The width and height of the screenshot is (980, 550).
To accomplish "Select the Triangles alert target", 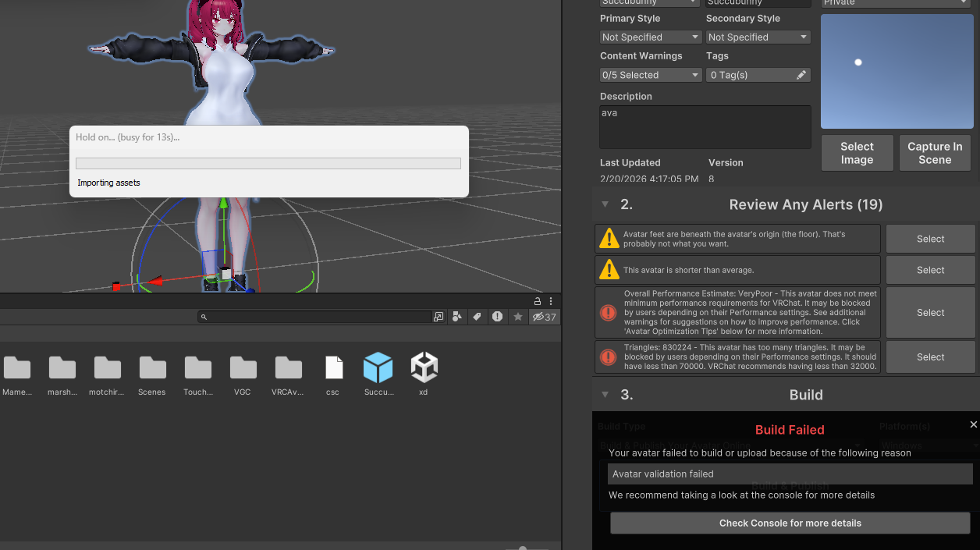I will point(931,357).
